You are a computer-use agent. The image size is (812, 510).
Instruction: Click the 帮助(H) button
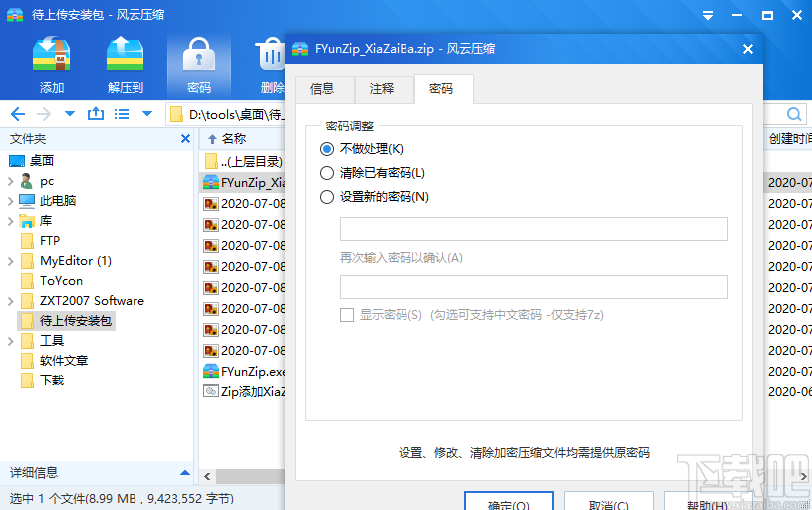708,501
